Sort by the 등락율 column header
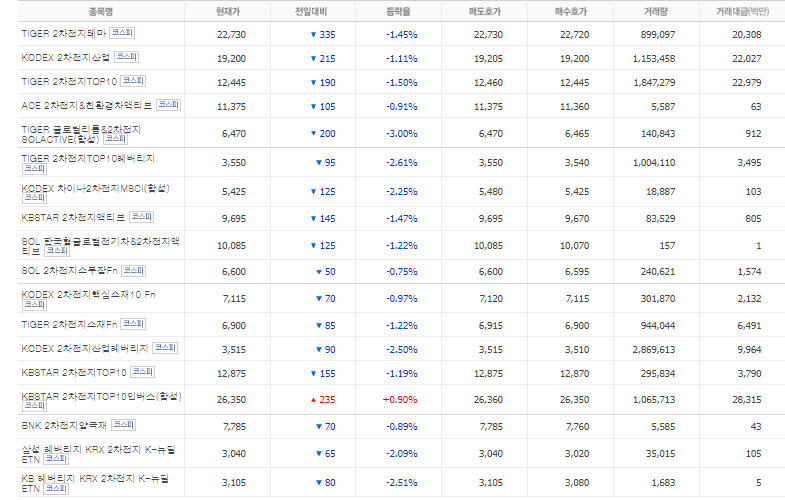 tap(398, 11)
